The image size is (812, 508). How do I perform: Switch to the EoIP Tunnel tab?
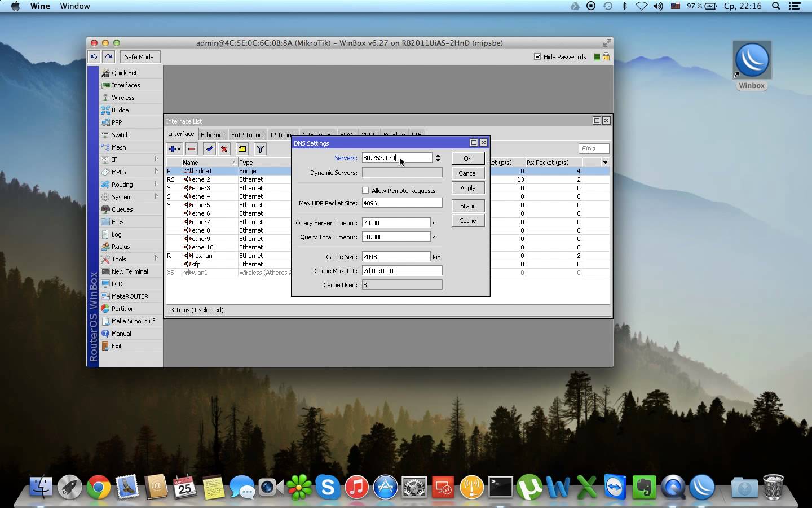[247, 135]
